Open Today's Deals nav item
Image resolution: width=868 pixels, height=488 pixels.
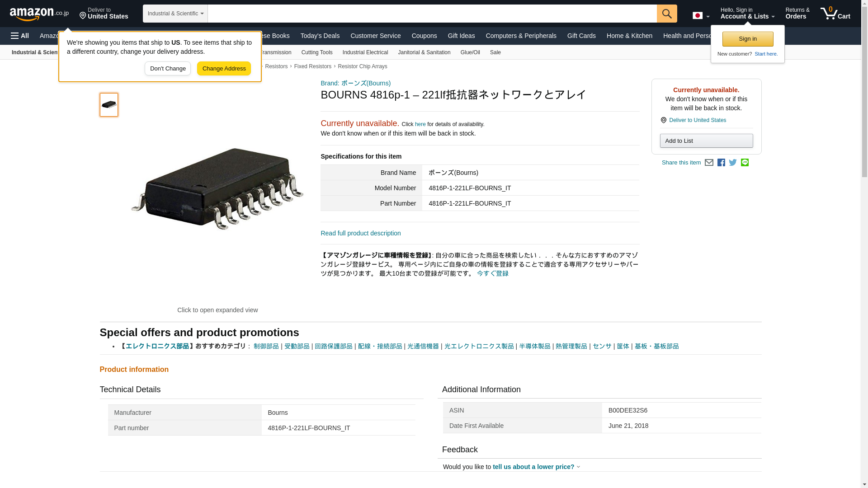(x=320, y=36)
